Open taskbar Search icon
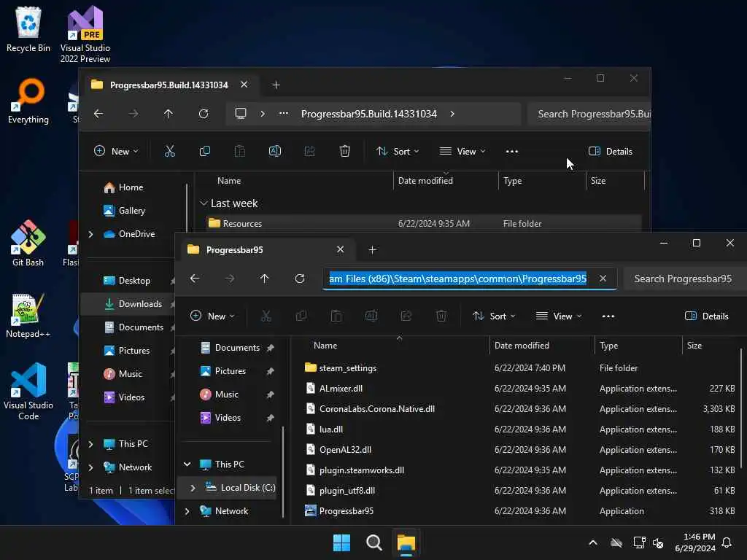Screen dimensions: 747x560 coord(374,542)
